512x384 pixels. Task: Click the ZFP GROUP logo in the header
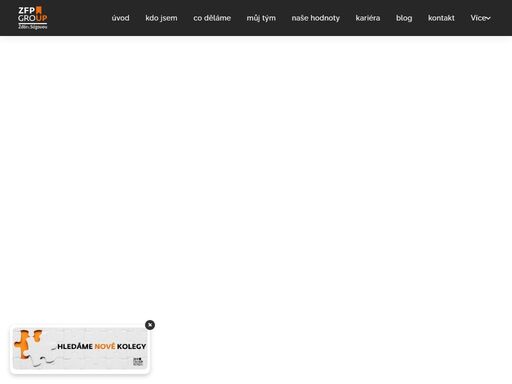tap(33, 18)
